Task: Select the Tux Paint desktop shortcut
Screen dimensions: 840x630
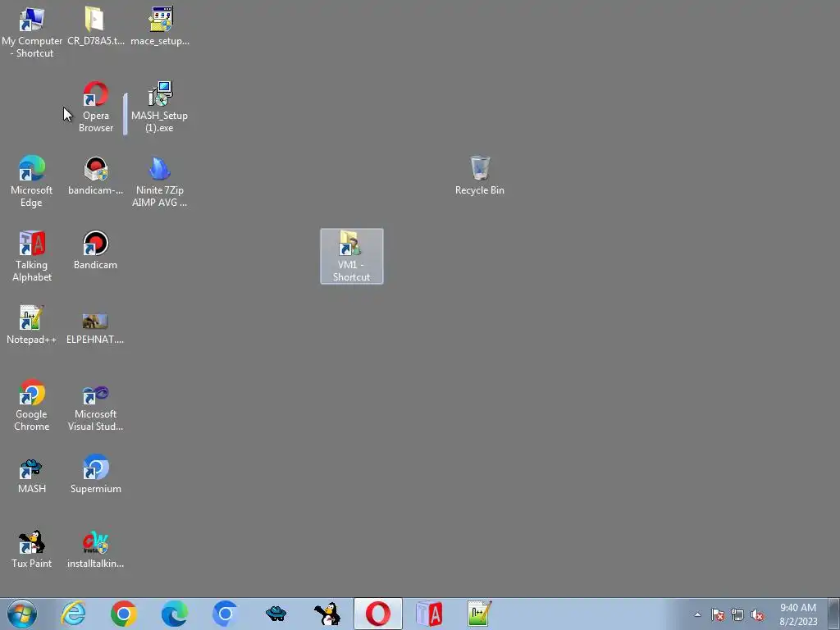Action: click(32, 549)
